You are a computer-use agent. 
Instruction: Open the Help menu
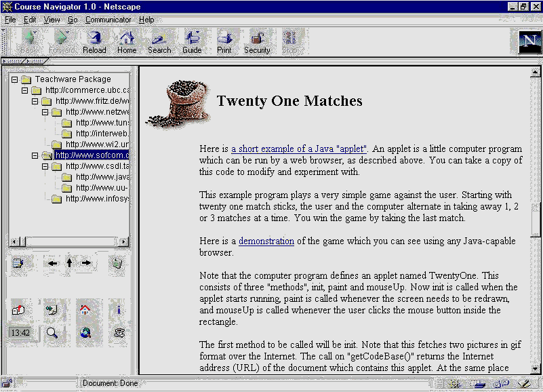click(x=146, y=20)
